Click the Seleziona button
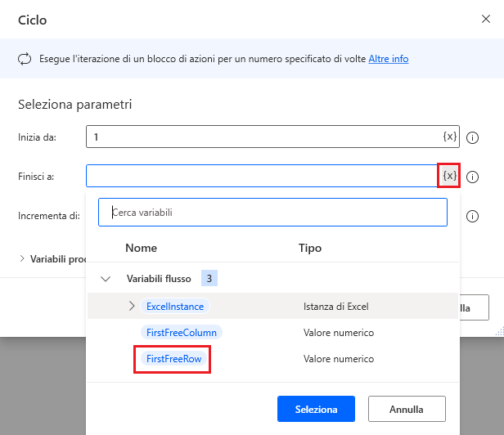The height and width of the screenshot is (435, 504). coord(316,409)
